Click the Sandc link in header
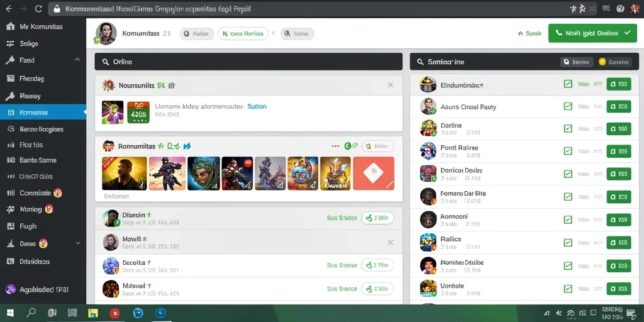The width and height of the screenshot is (644, 322). [x=530, y=34]
